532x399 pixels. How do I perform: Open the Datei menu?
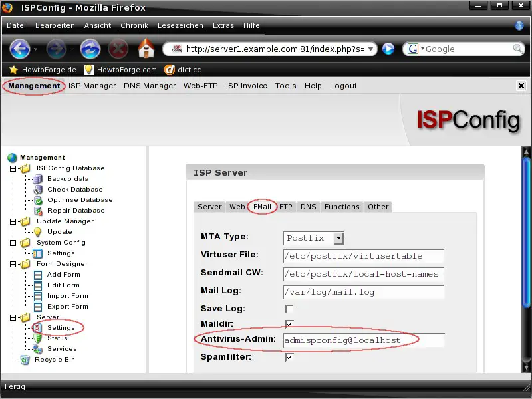[16, 25]
